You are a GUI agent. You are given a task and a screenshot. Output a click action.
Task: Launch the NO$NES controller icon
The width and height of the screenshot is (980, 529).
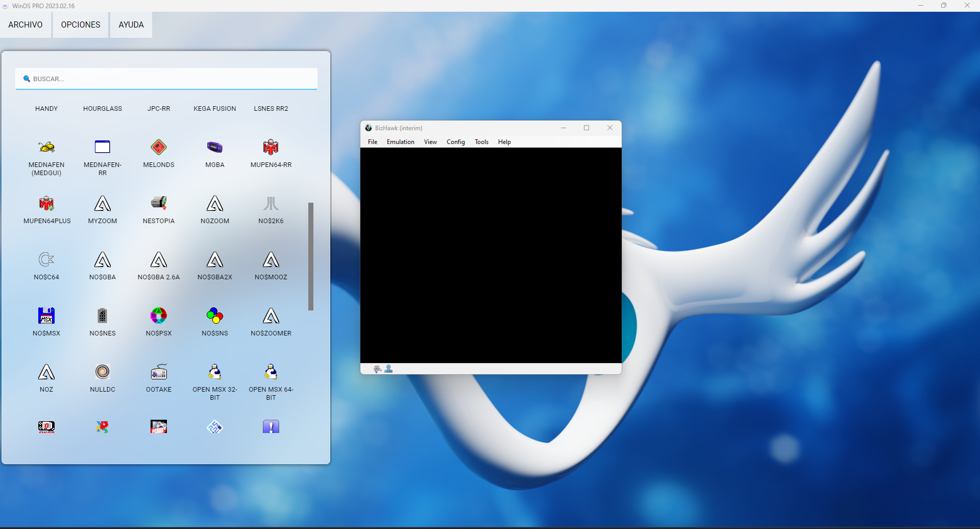pyautogui.click(x=103, y=316)
